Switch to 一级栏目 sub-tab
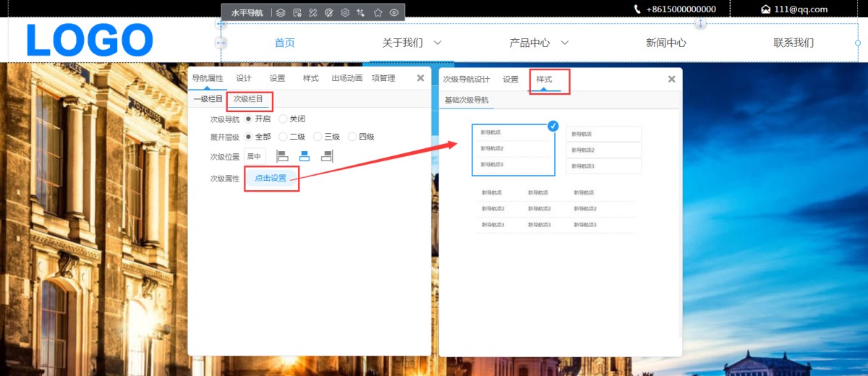Image resolution: width=868 pixels, height=376 pixels. click(x=208, y=98)
